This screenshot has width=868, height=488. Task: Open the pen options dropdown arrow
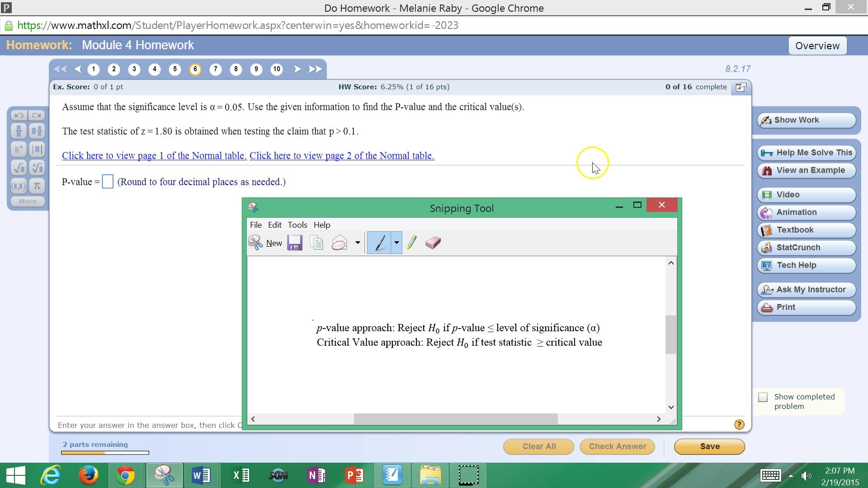(x=396, y=243)
